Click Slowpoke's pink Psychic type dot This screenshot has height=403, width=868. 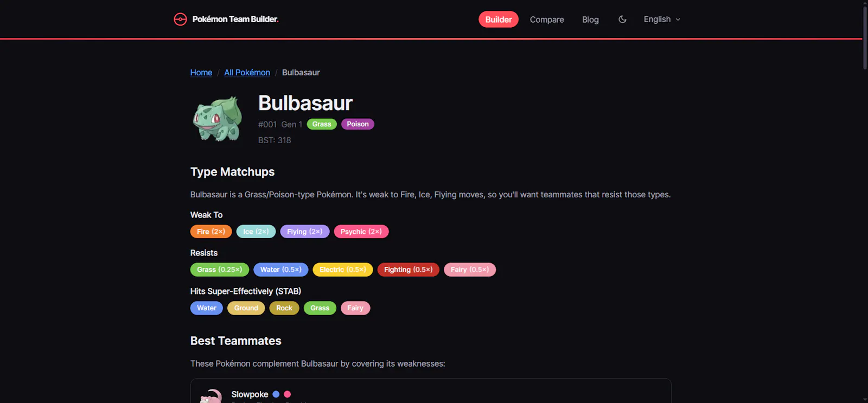click(288, 394)
